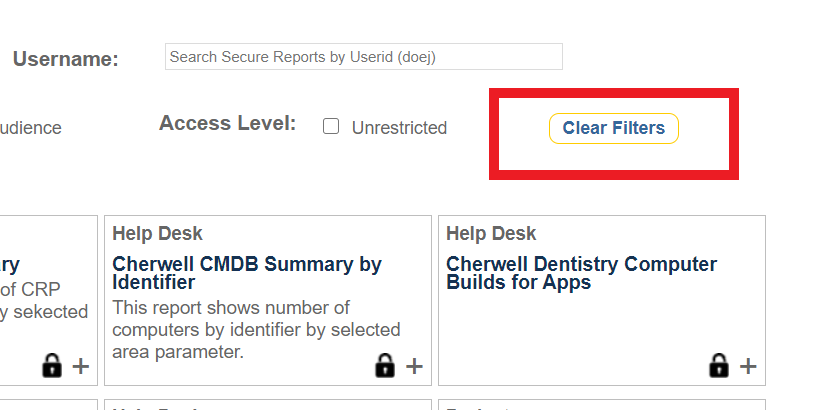Click Help Desk category on the CMDB Summary card
829x410 pixels.
[157, 234]
